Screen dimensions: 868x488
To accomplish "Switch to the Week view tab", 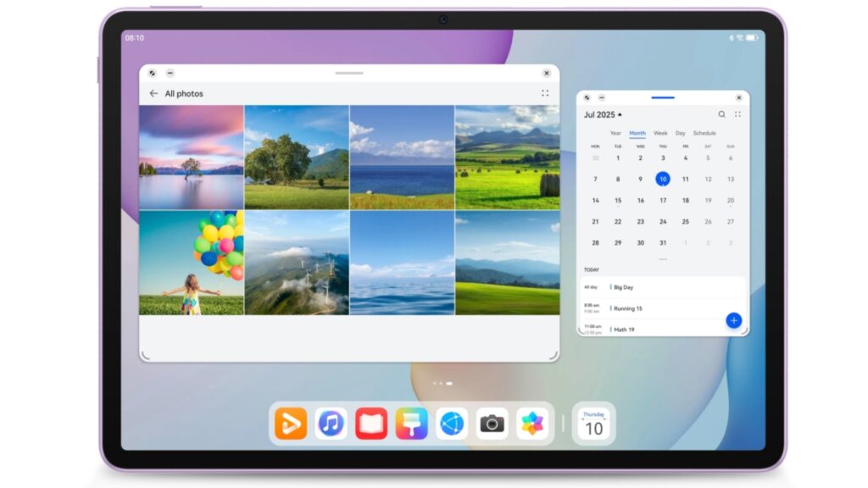I will (660, 133).
